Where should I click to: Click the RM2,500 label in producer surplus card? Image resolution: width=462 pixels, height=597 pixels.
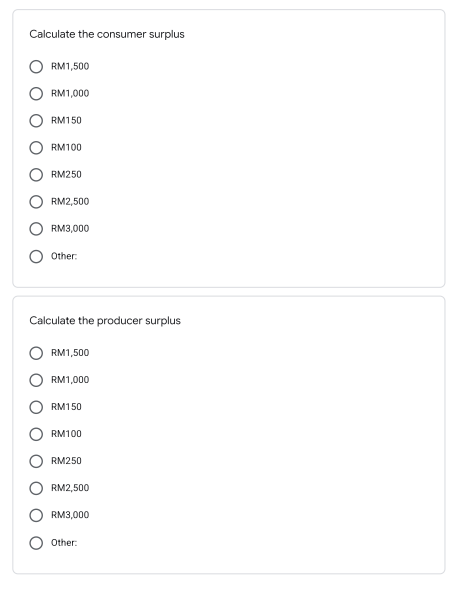pos(70,488)
